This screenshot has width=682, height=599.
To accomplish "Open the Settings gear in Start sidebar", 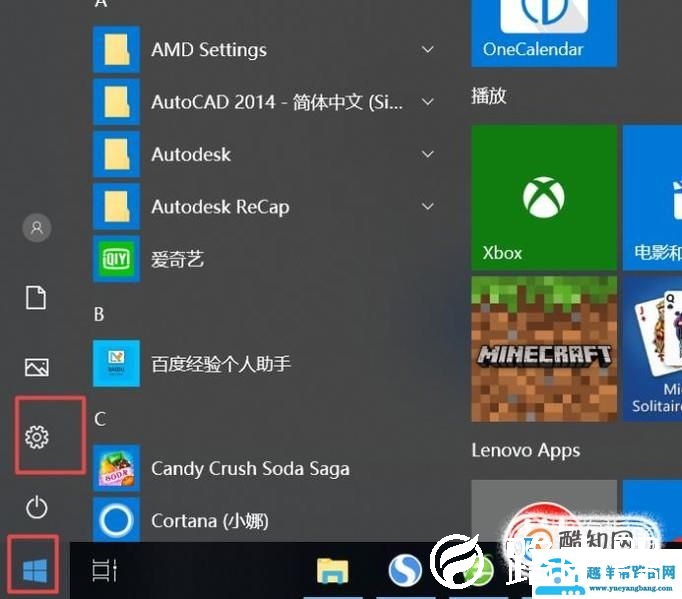I will click(37, 437).
